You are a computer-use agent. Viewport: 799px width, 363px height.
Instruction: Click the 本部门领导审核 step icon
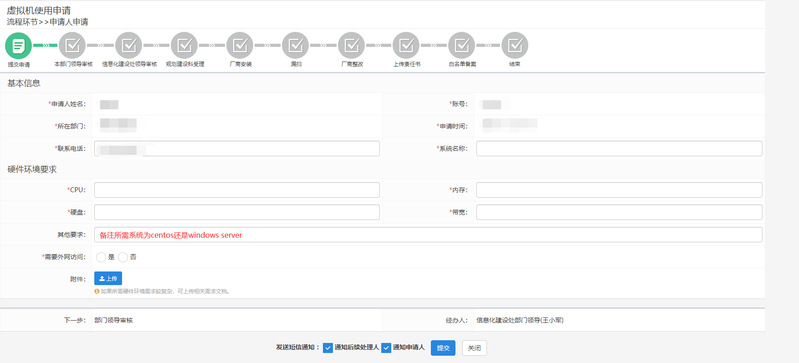[x=72, y=45]
